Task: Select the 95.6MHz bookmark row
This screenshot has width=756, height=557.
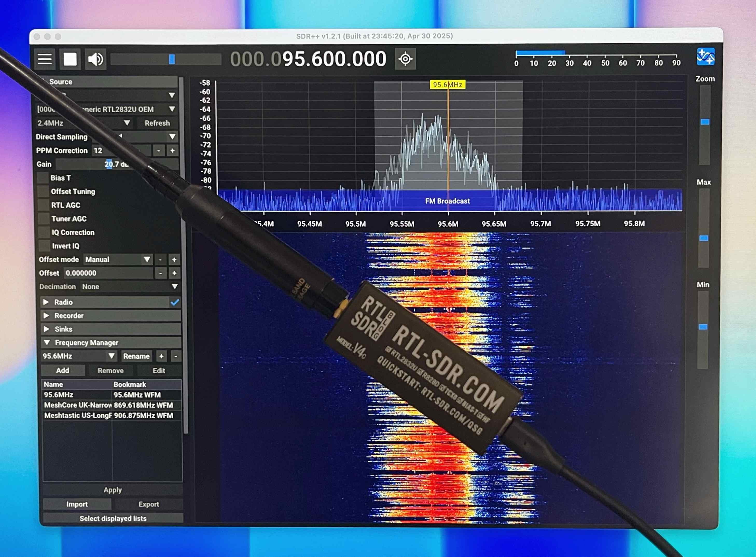Action: click(x=113, y=395)
